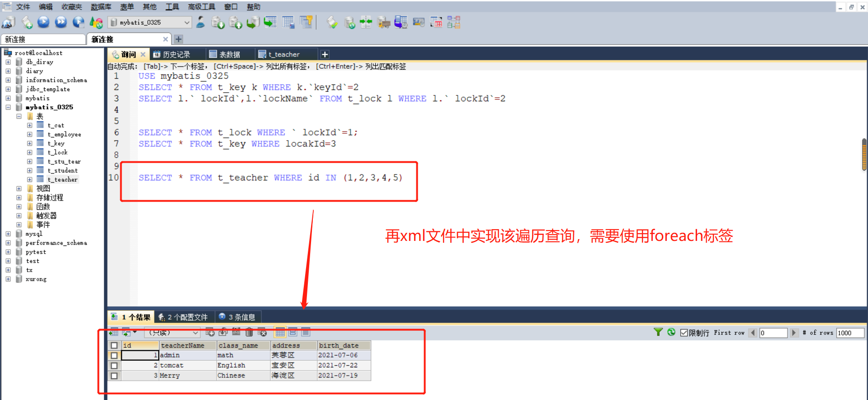Expand the db_diray database node
The height and width of the screenshot is (400, 868).
8,62
